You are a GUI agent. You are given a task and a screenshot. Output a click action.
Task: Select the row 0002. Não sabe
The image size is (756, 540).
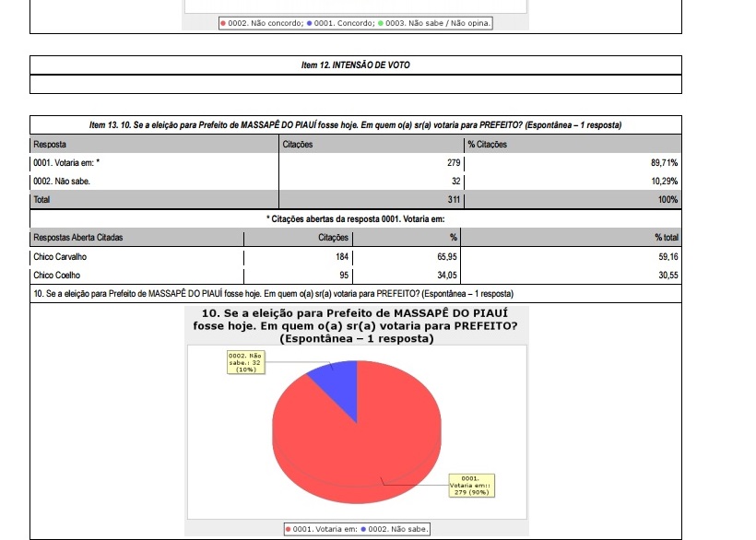(x=355, y=182)
